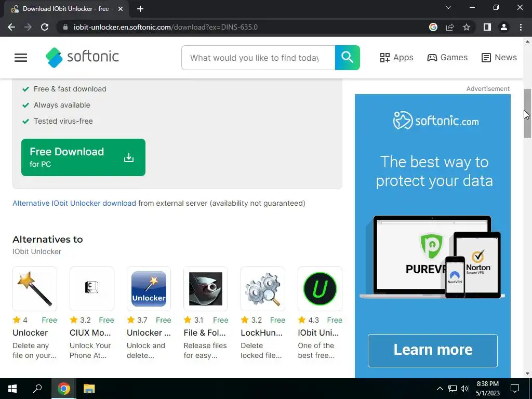The width and height of the screenshot is (532, 399).
Task: Open the blue Unlocker app icon
Action: (149, 289)
